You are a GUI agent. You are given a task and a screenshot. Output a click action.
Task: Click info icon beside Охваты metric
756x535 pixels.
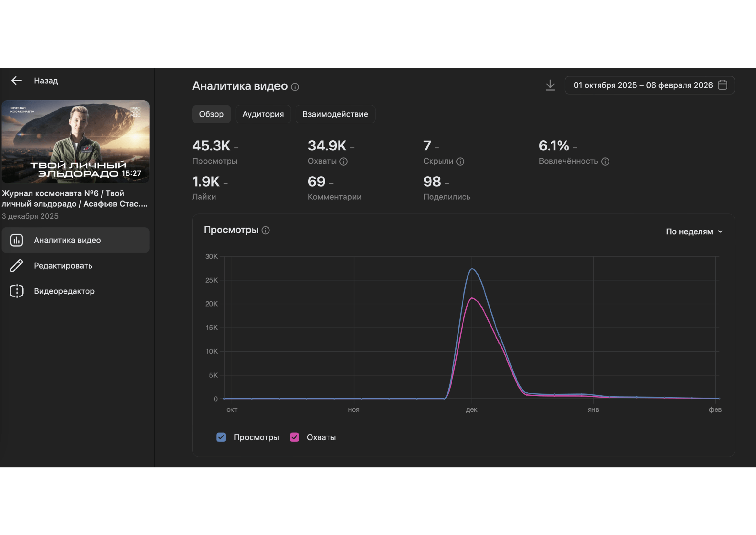click(344, 161)
